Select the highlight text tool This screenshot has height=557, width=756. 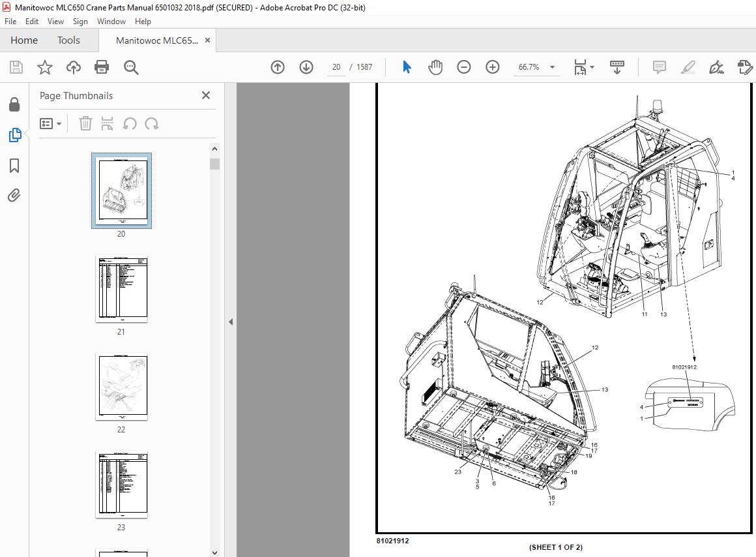pos(688,67)
